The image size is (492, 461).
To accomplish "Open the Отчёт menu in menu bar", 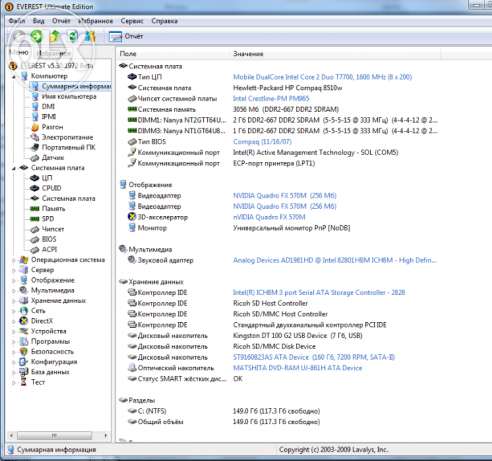I will coord(61,21).
